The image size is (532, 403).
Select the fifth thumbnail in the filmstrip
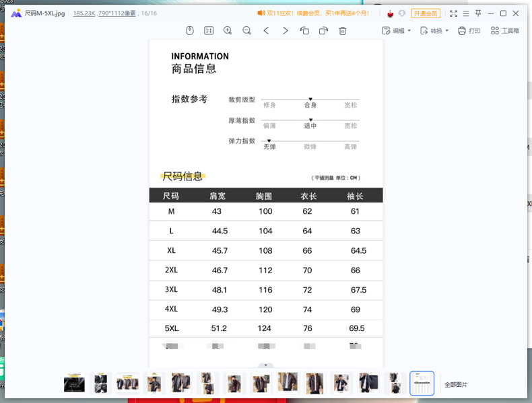[x=181, y=383]
